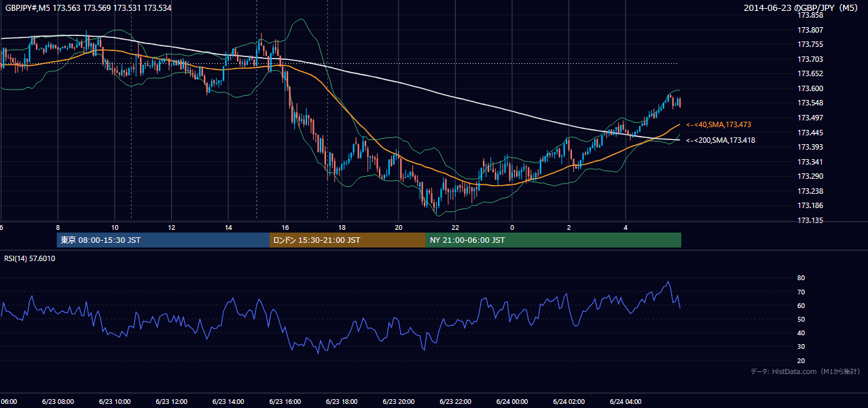Screen dimensions: 868x408
Task: Click hour 18 on the price chart axis
Action: (342, 227)
